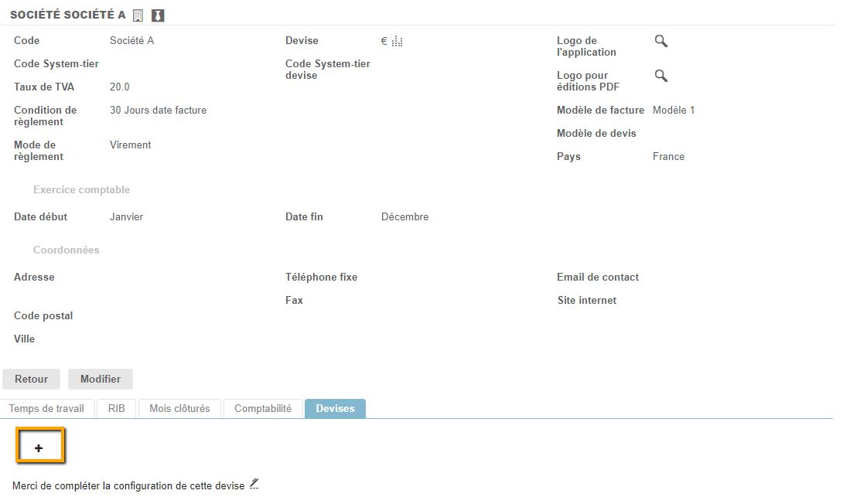The height and width of the screenshot is (504, 850).
Task: Click the building icon beside Société A title
Action: pos(138,15)
